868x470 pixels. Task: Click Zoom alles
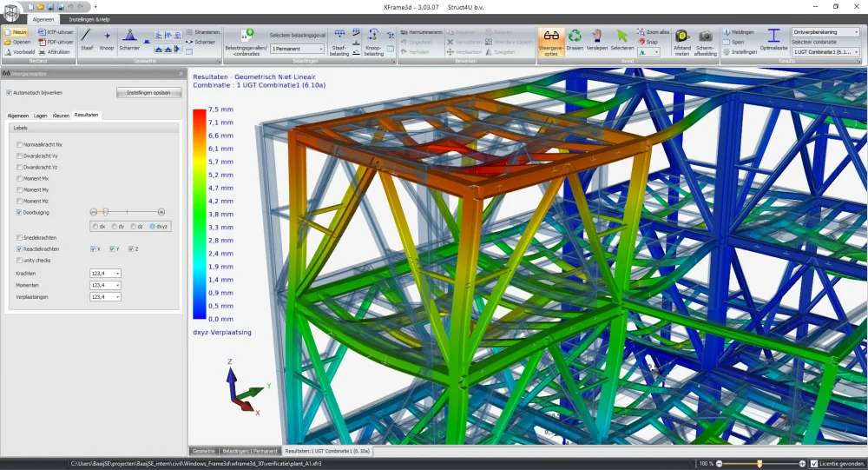pos(653,32)
